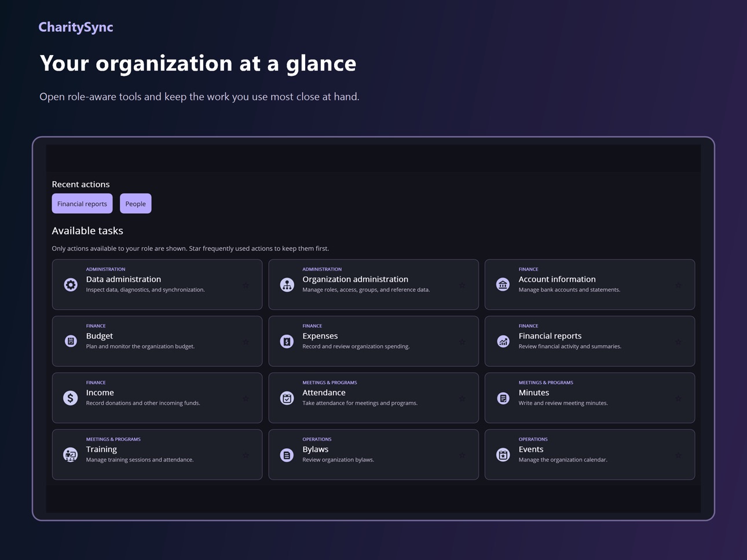Open the Minutes card title

pos(534,393)
